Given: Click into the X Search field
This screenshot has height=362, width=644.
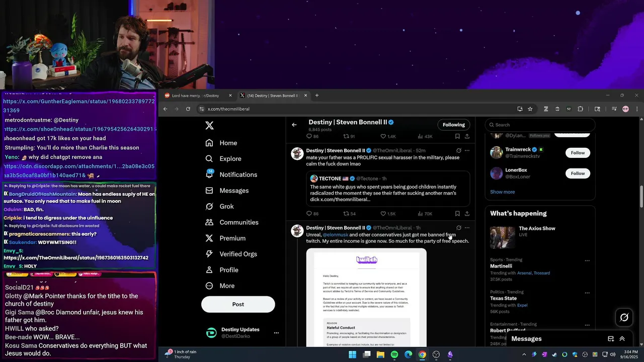Looking at the screenshot, I should 540,125.
